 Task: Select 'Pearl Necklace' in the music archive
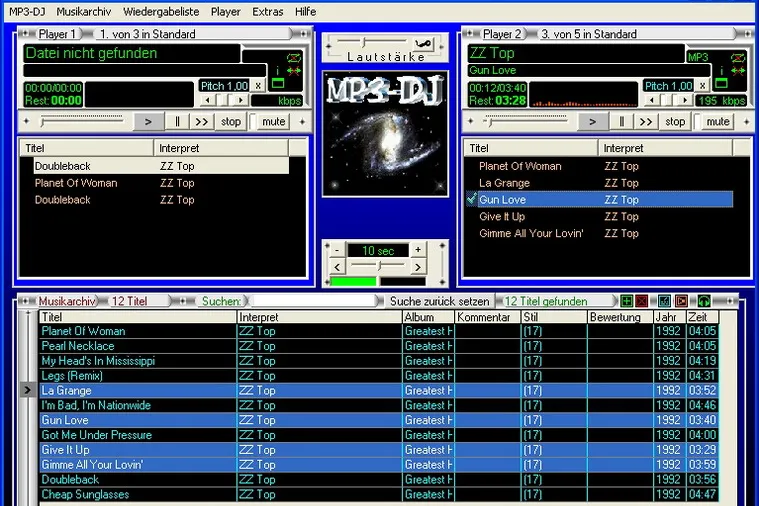point(379,346)
